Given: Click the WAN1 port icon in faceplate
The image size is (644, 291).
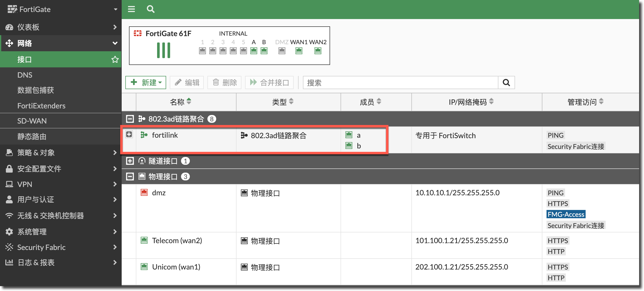Looking at the screenshot, I should [299, 51].
